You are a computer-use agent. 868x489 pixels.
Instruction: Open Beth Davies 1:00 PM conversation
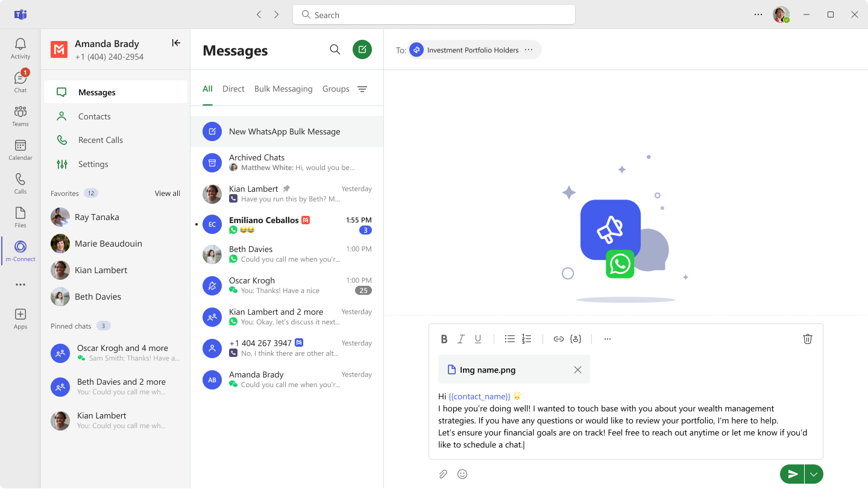pyautogui.click(x=287, y=254)
